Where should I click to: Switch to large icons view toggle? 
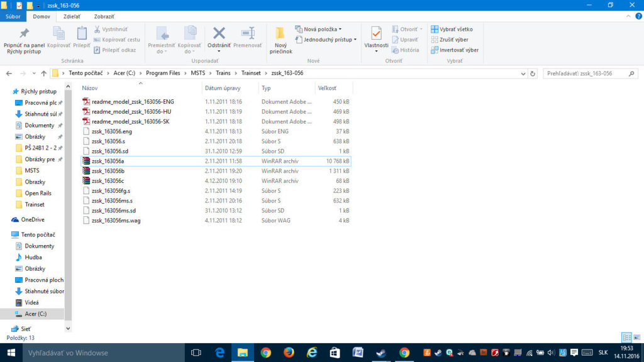(636, 337)
